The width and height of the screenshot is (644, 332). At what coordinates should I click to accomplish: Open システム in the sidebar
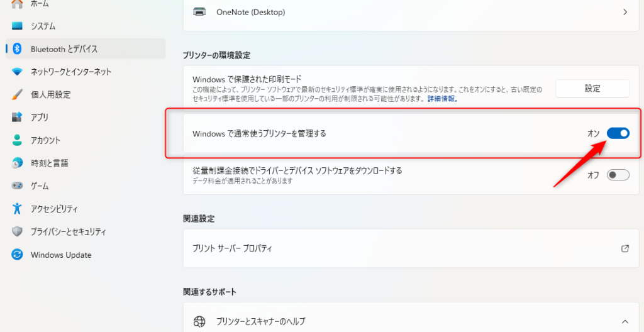pyautogui.click(x=43, y=26)
